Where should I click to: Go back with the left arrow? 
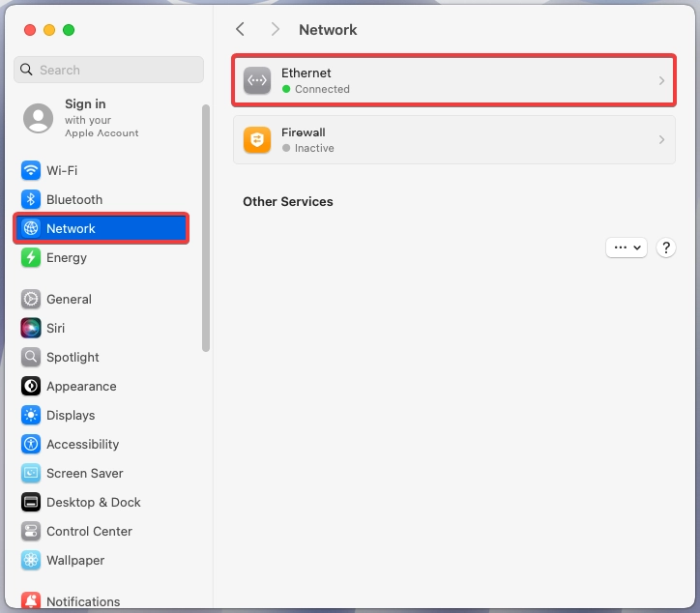(x=240, y=29)
